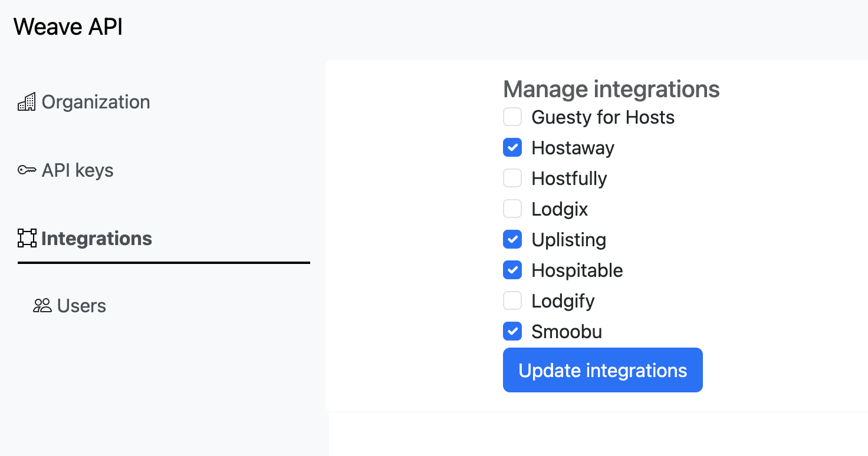Enable the Lodgify checkbox
The image size is (868, 456).
tap(512, 300)
